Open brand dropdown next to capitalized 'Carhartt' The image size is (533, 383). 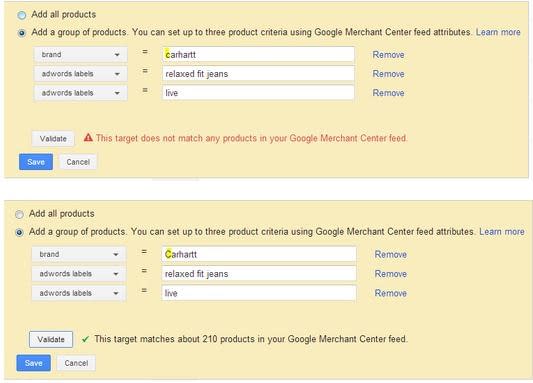pos(79,254)
